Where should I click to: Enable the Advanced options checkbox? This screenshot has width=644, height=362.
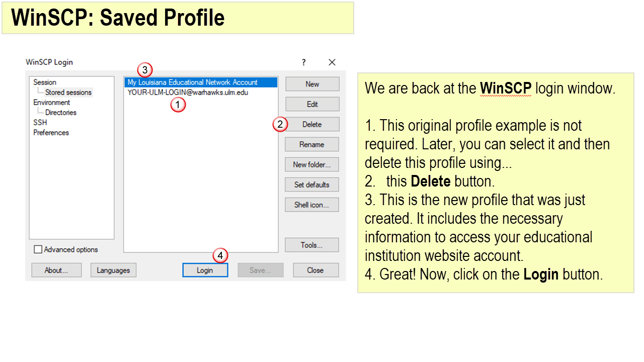pyautogui.click(x=38, y=249)
